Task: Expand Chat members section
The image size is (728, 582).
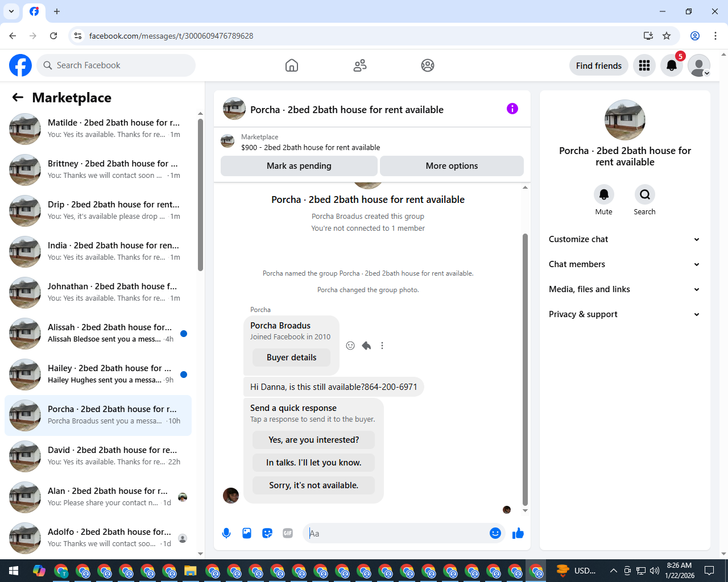Action: point(624,264)
